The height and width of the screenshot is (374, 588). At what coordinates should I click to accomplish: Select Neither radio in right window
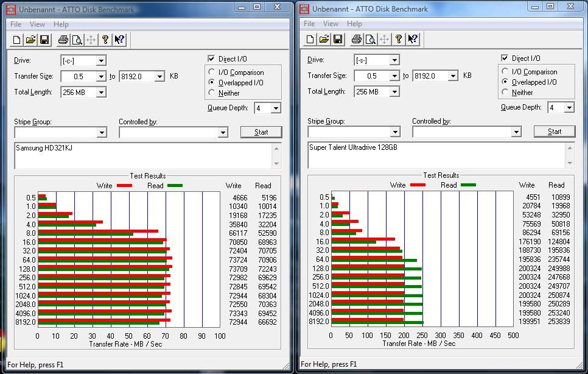tap(505, 91)
